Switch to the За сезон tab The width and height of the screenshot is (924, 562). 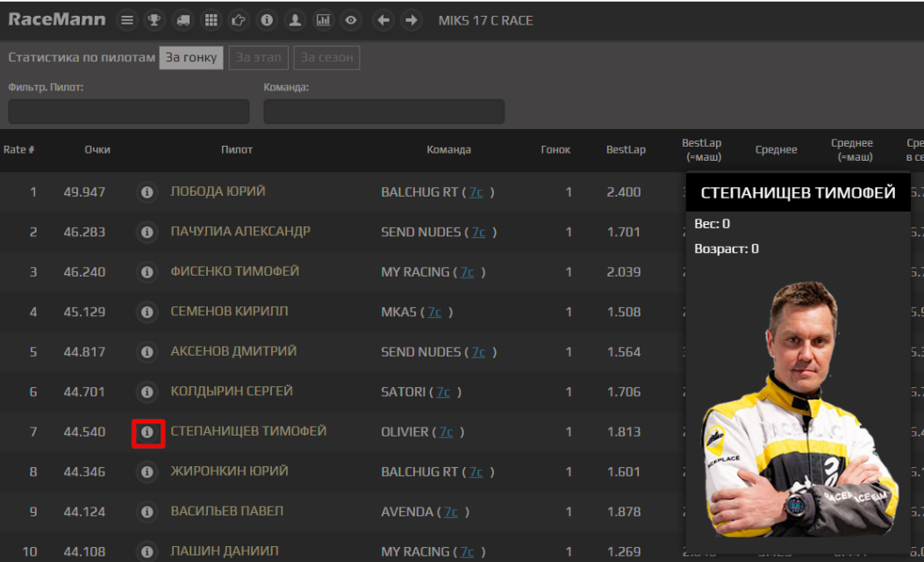pos(326,58)
